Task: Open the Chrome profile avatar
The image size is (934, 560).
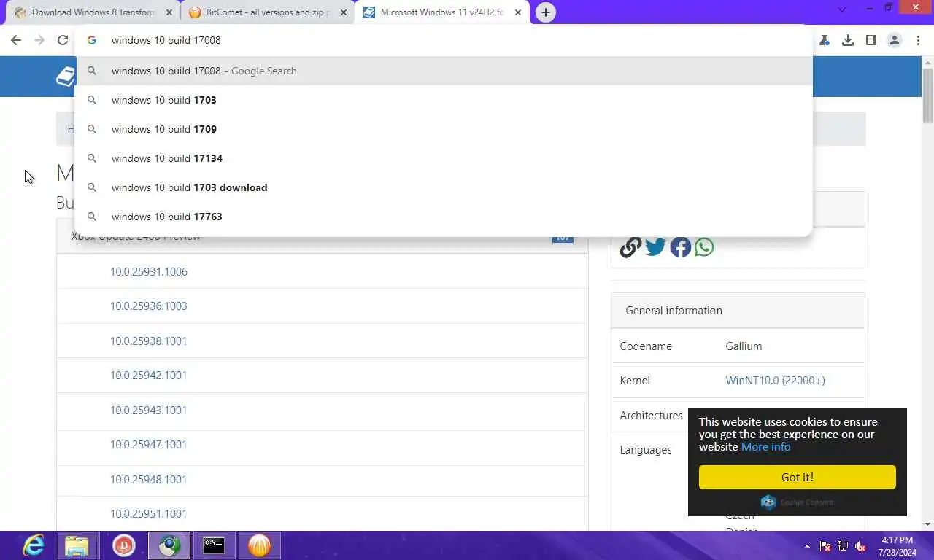Action: [x=895, y=40]
